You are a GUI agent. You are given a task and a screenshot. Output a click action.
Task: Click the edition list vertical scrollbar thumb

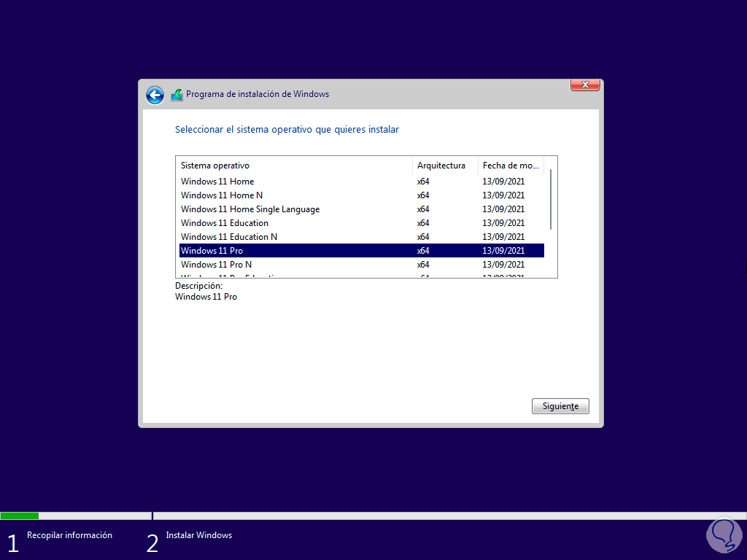551,200
